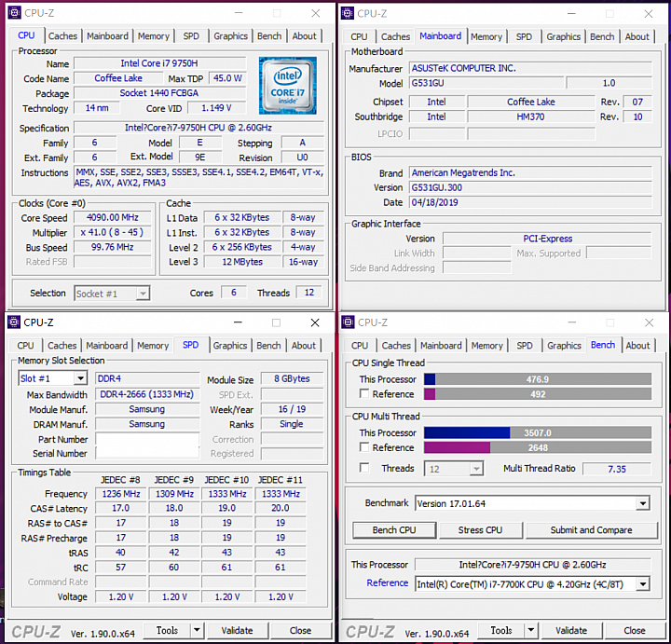
Task: Toggle the This Processor reference checkbox under CPU Single Thread
Action: coord(364,393)
